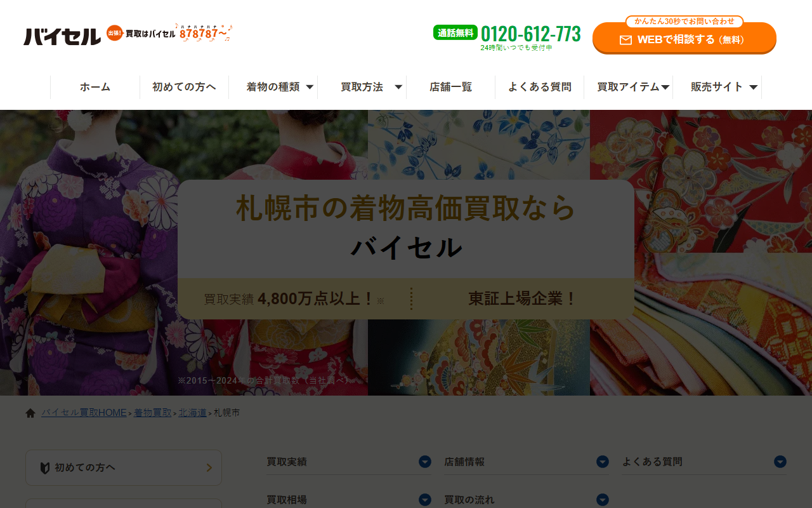Viewport: 812px width, 508px height.
Task: Click the envelope icon in WEB相談 button
Action: coord(625,40)
